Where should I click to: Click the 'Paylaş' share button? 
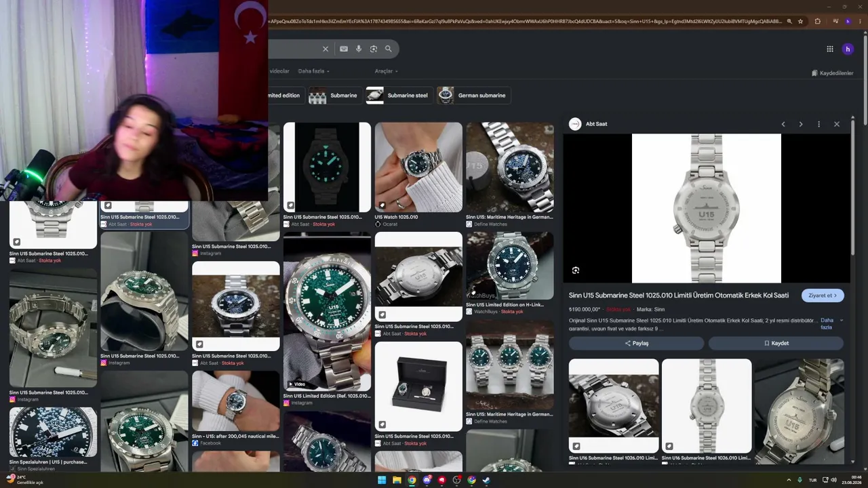click(x=636, y=344)
